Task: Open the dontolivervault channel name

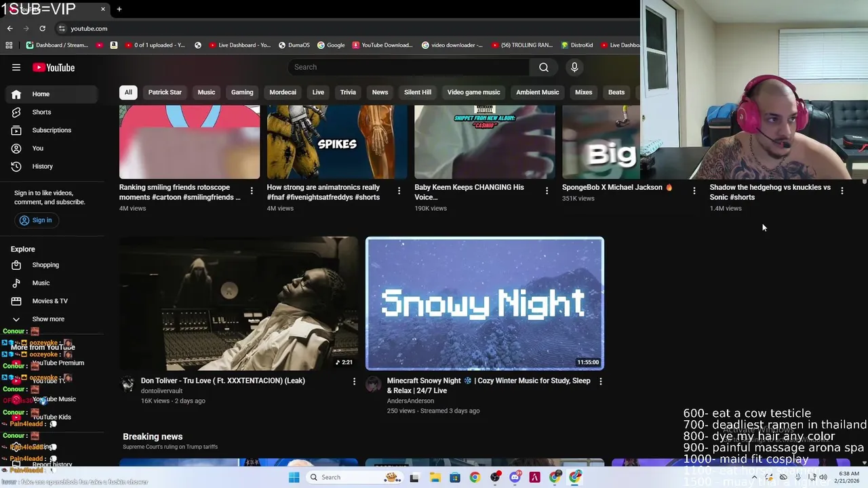Action: point(161,391)
